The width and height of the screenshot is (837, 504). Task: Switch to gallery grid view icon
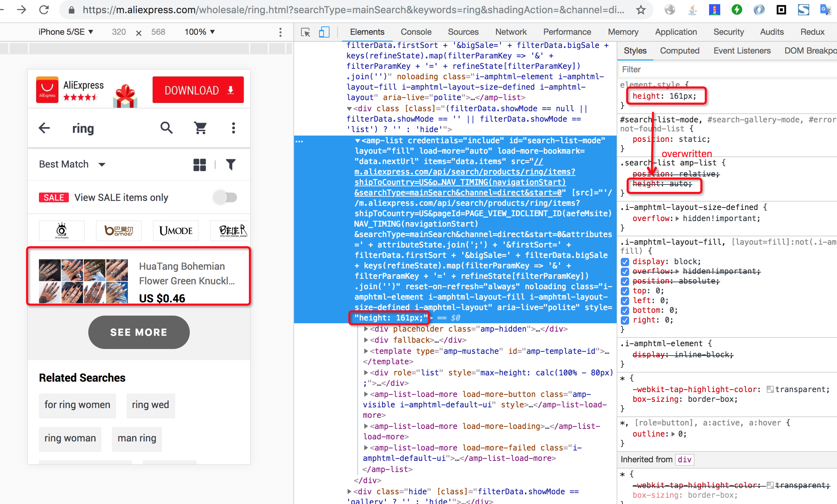[200, 164]
